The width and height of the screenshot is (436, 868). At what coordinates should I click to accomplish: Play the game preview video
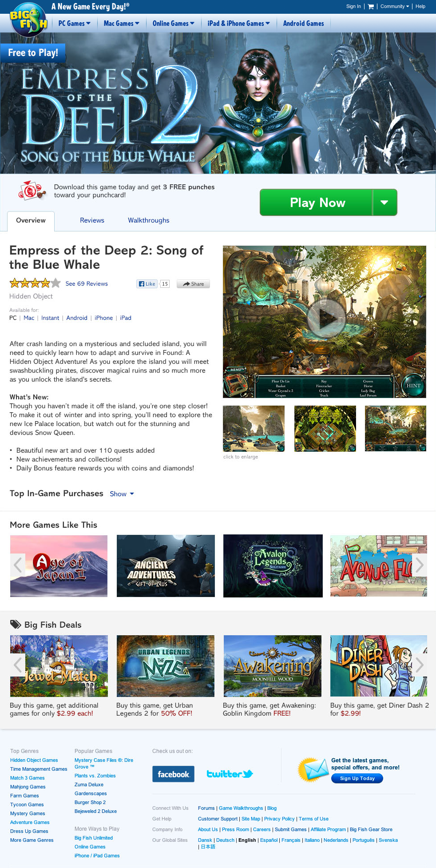click(x=326, y=317)
